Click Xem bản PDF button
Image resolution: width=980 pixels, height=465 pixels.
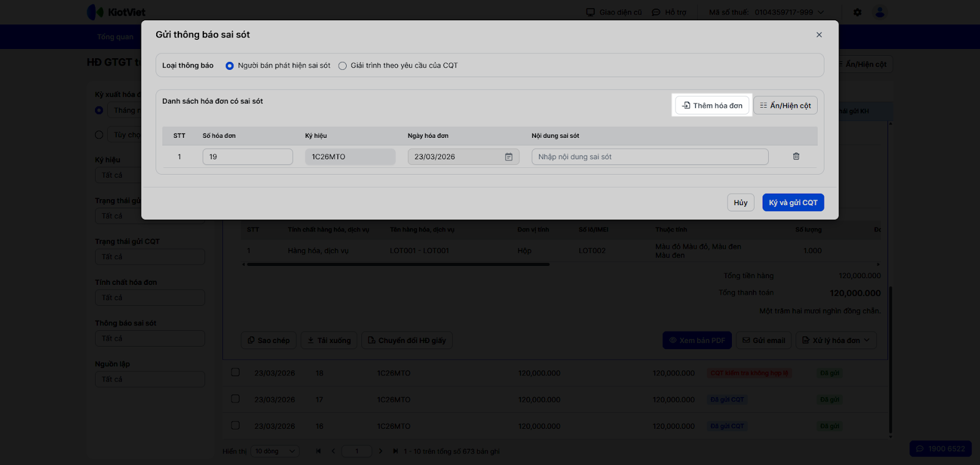(x=697, y=341)
